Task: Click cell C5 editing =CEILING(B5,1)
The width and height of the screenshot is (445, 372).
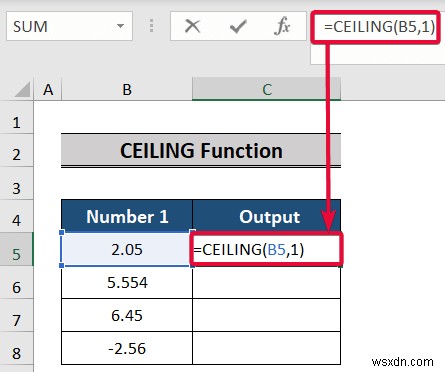Action: point(267,249)
